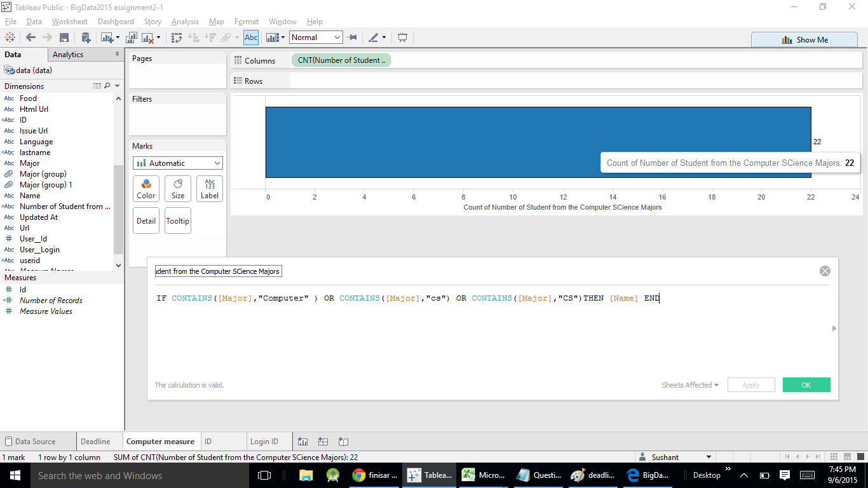Add new dashboard tab icon
Image resolution: width=868 pixels, height=488 pixels.
323,442
